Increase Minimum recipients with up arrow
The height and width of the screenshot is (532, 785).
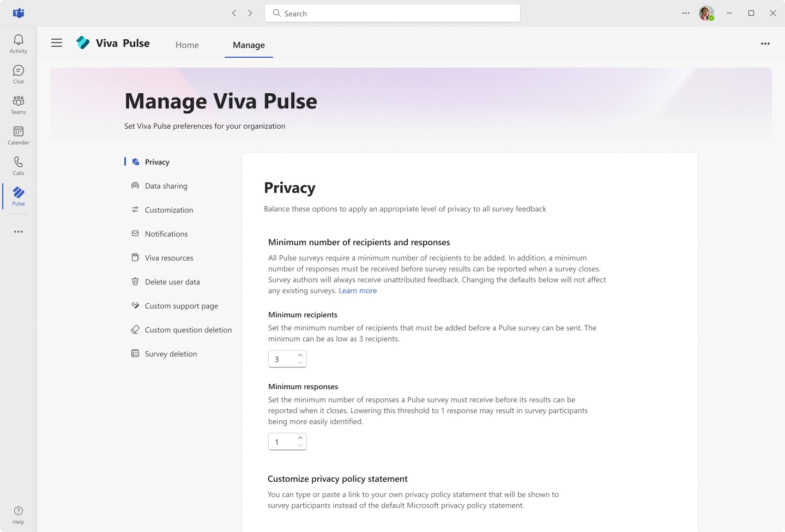point(300,355)
